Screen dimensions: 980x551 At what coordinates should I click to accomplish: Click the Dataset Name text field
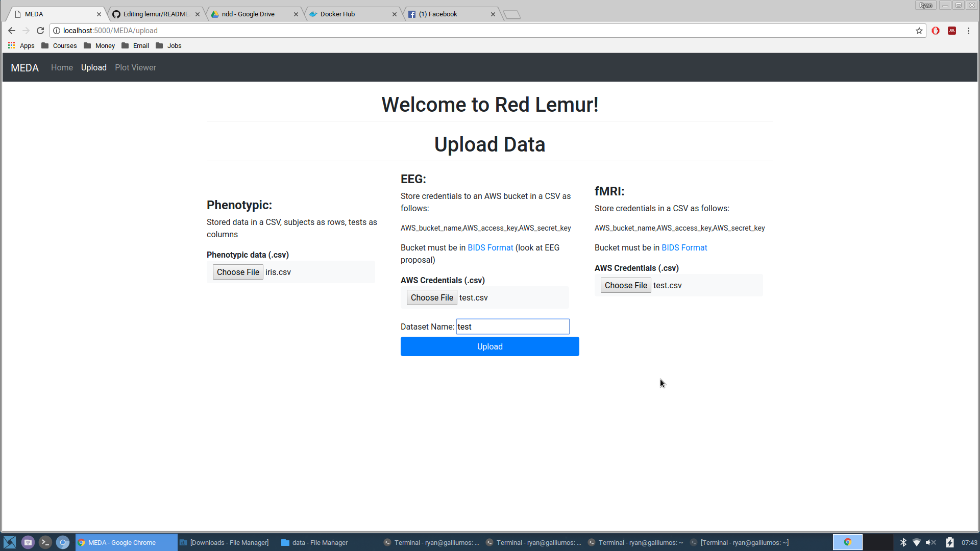512,327
